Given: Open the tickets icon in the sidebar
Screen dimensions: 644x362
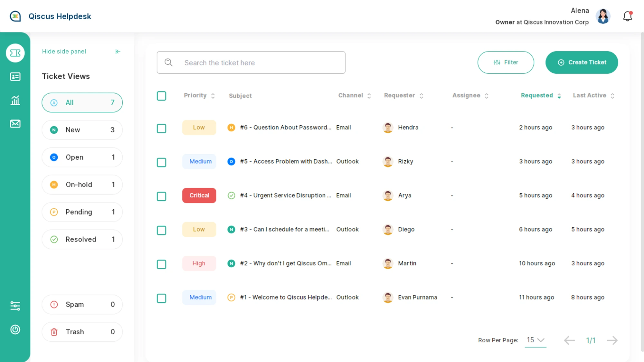Looking at the screenshot, I should pyautogui.click(x=15, y=53).
